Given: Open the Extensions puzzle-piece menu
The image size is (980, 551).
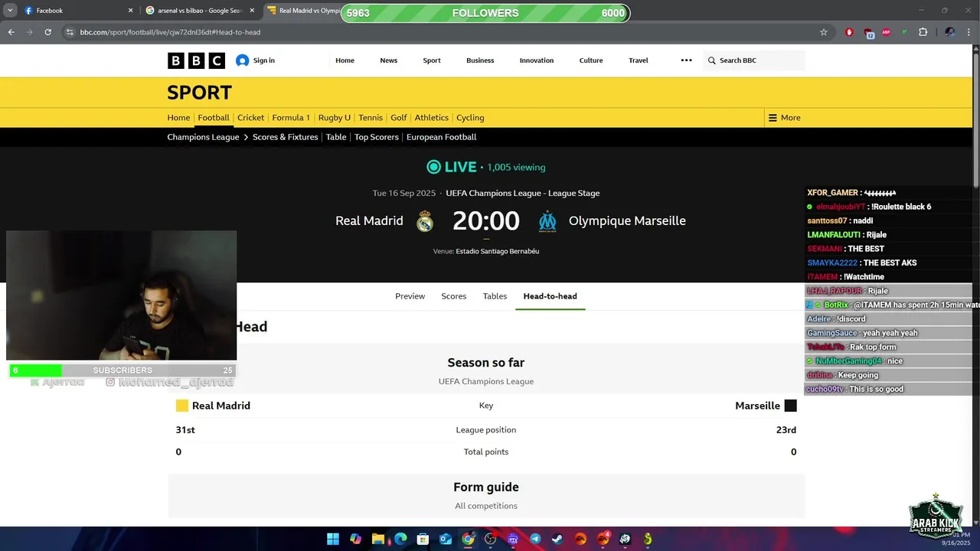Looking at the screenshot, I should pos(923,32).
